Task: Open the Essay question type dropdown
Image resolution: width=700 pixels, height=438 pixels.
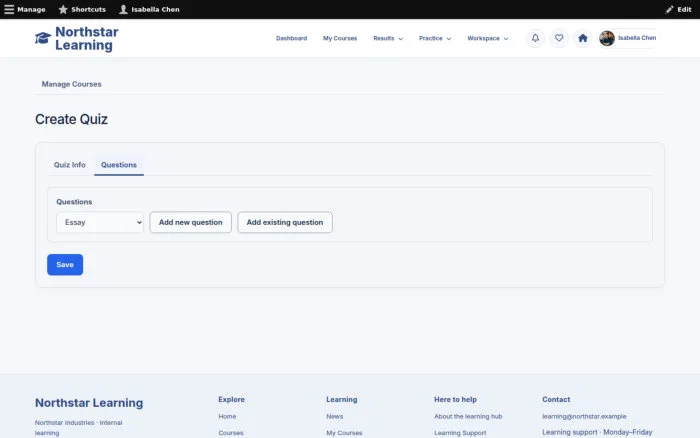Action: click(x=100, y=222)
